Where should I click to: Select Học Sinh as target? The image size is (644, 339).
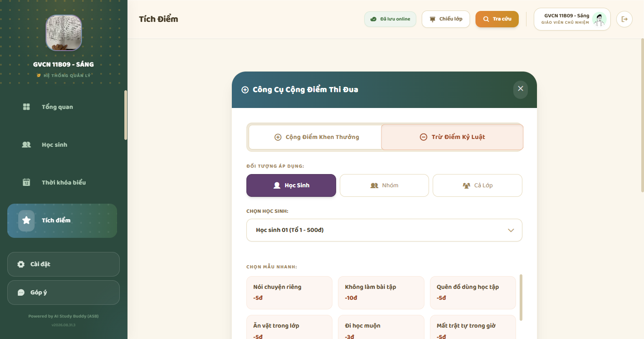pyautogui.click(x=291, y=185)
